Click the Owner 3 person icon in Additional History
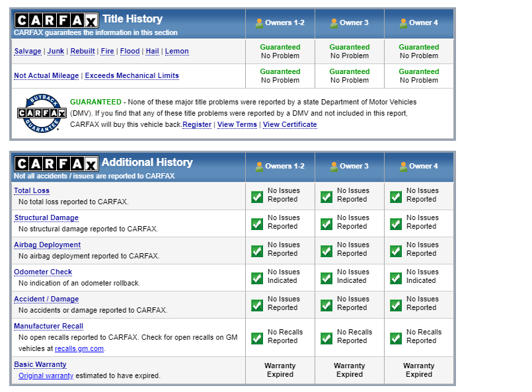 [334, 167]
